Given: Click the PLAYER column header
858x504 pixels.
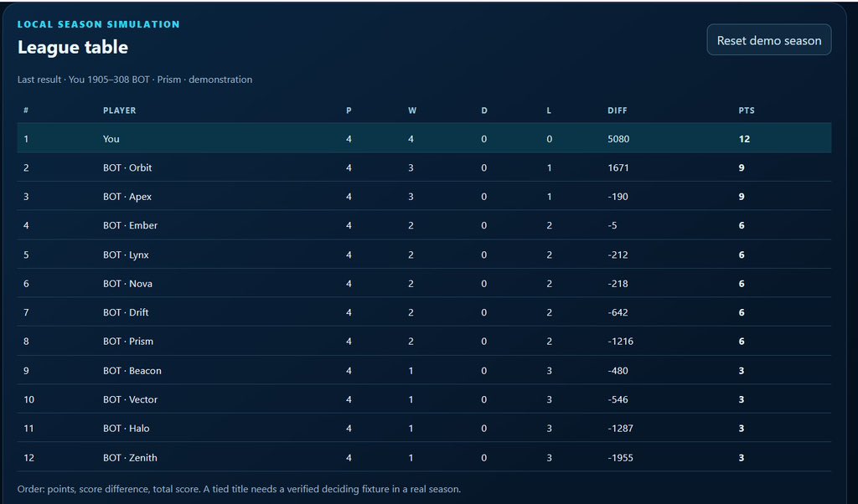Looking at the screenshot, I should [x=119, y=111].
